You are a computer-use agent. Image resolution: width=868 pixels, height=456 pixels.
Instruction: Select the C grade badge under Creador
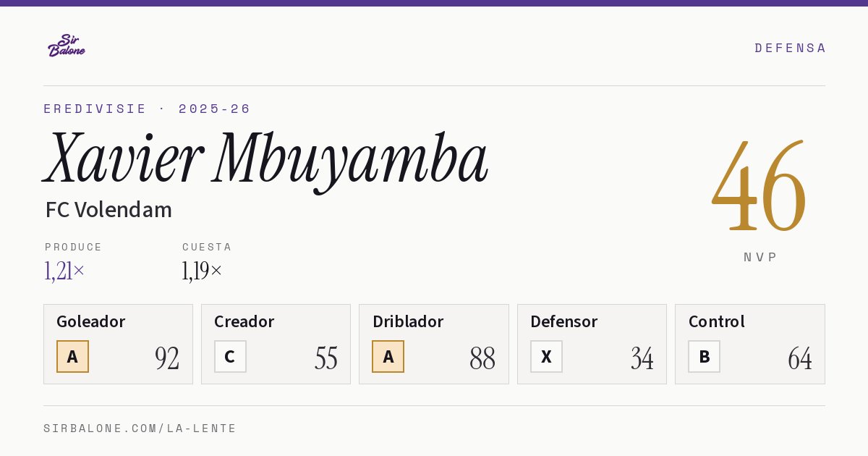[230, 356]
